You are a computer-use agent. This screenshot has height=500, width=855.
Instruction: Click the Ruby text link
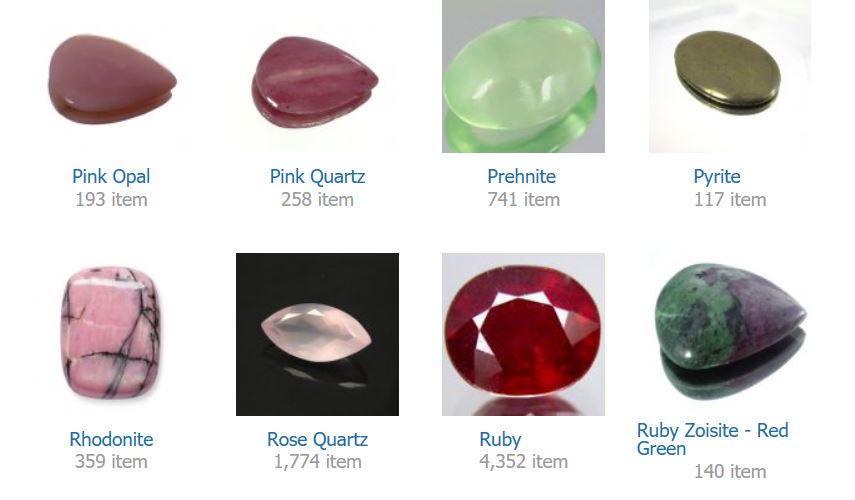click(x=500, y=439)
